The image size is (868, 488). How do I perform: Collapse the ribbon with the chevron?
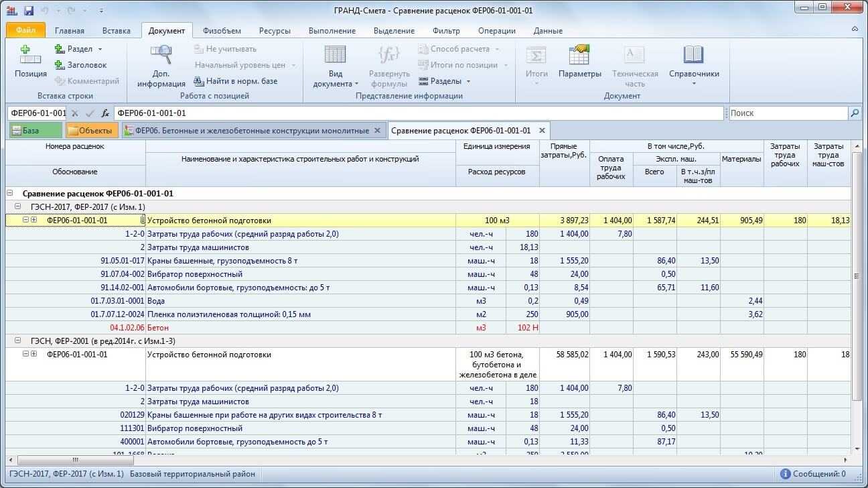855,29
